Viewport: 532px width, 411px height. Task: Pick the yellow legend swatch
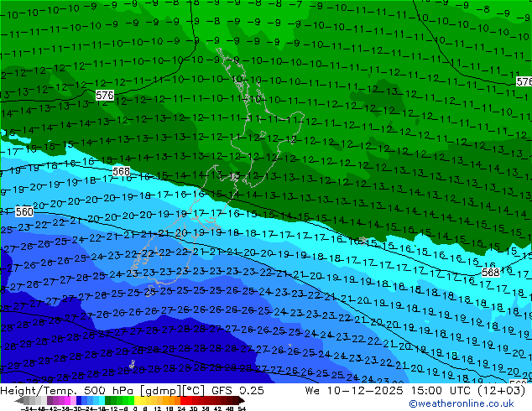pos(137,400)
